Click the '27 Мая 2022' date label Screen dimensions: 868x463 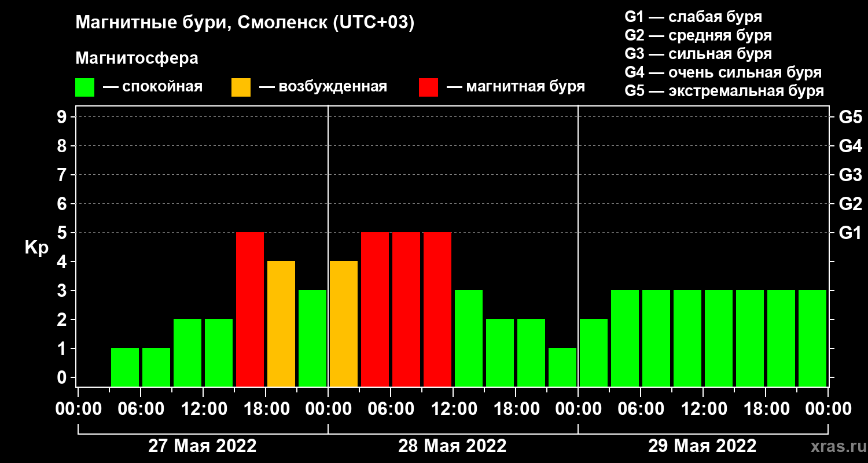click(203, 446)
